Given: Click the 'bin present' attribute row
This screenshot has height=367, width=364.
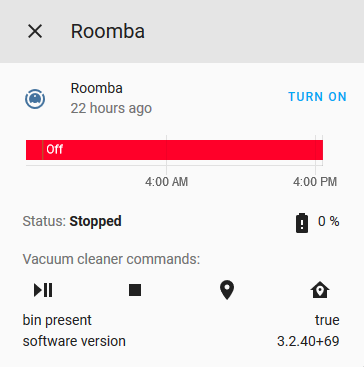Looking at the screenshot, I should (181, 320).
